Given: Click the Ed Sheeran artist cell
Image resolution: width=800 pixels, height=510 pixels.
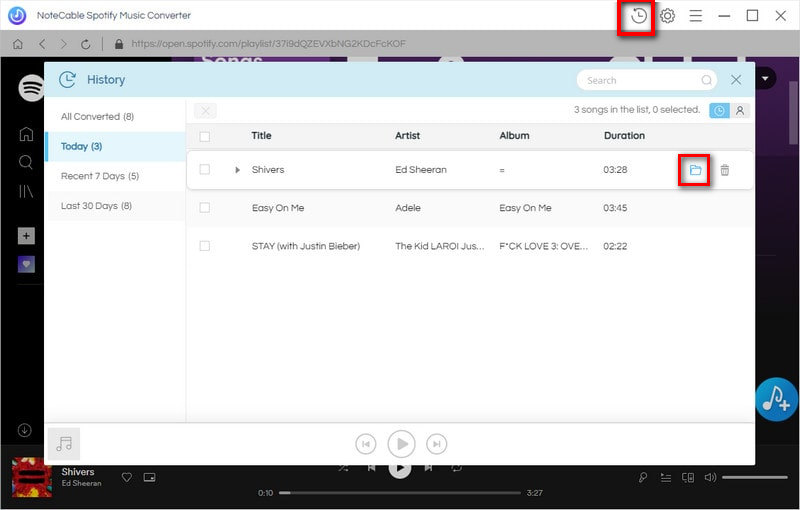Looking at the screenshot, I should tap(421, 170).
